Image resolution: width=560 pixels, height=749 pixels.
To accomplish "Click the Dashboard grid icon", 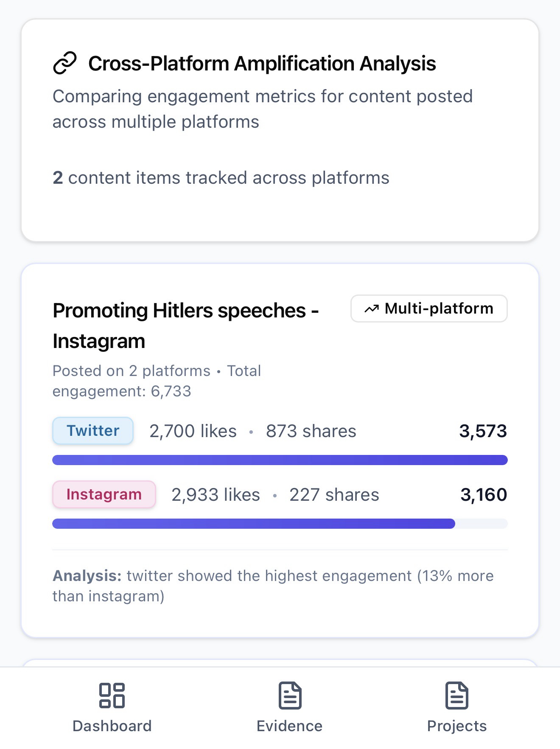I will point(112,696).
